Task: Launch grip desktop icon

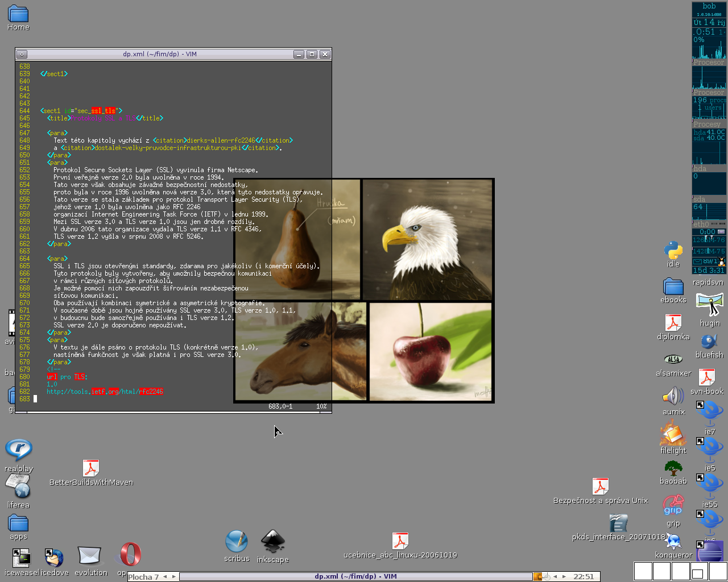Action: 673,505
